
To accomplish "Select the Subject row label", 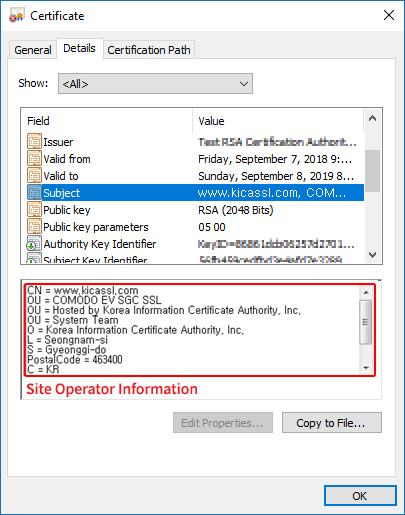I will 62,193.
